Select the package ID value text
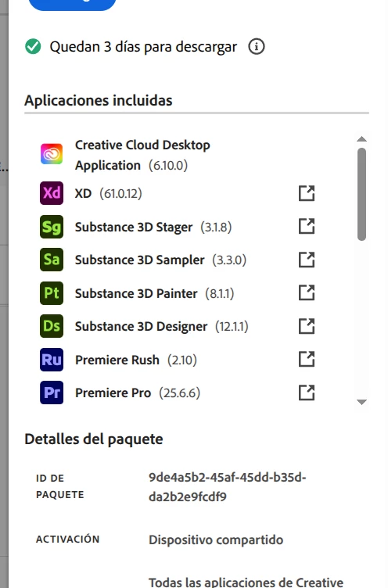 (228, 487)
